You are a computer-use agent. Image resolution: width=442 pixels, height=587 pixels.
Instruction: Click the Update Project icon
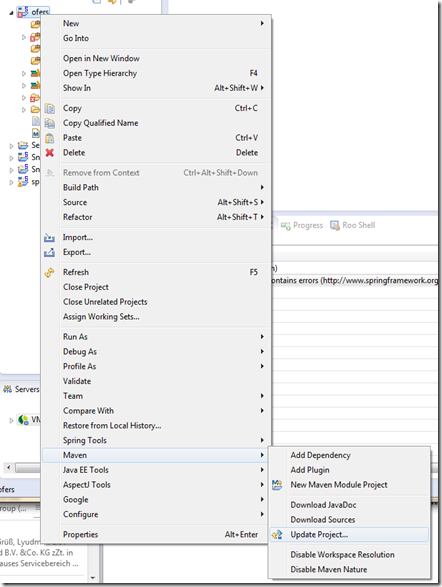pyautogui.click(x=277, y=535)
